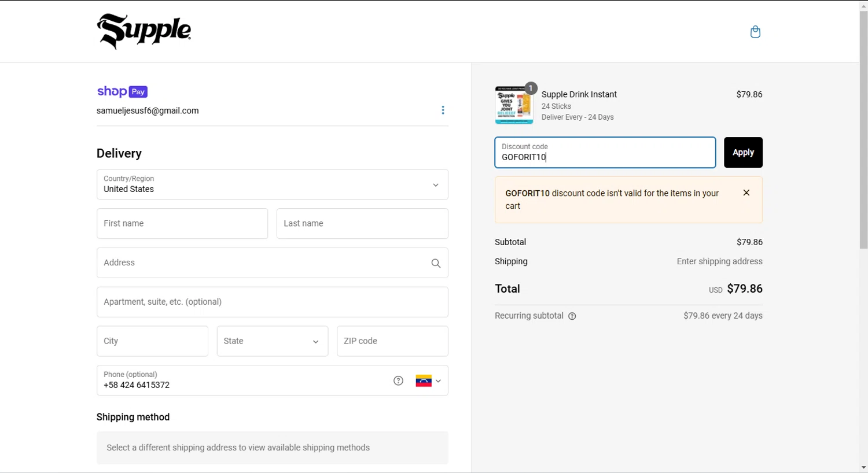The image size is (868, 473).
Task: Open the phone country flag selector
Action: 428,381
